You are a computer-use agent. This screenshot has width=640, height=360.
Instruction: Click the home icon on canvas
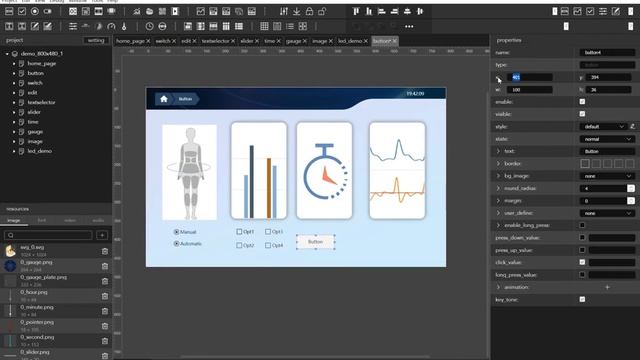(x=164, y=99)
